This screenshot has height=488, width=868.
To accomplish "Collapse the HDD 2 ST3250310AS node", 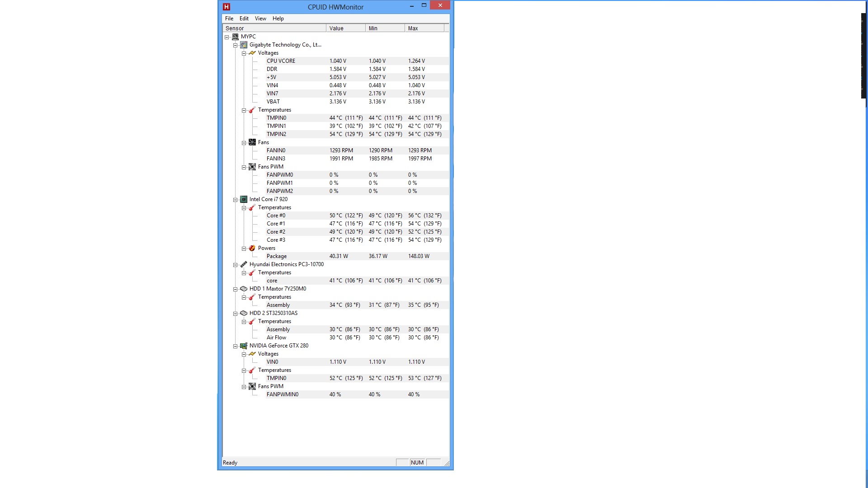I will (x=236, y=314).
